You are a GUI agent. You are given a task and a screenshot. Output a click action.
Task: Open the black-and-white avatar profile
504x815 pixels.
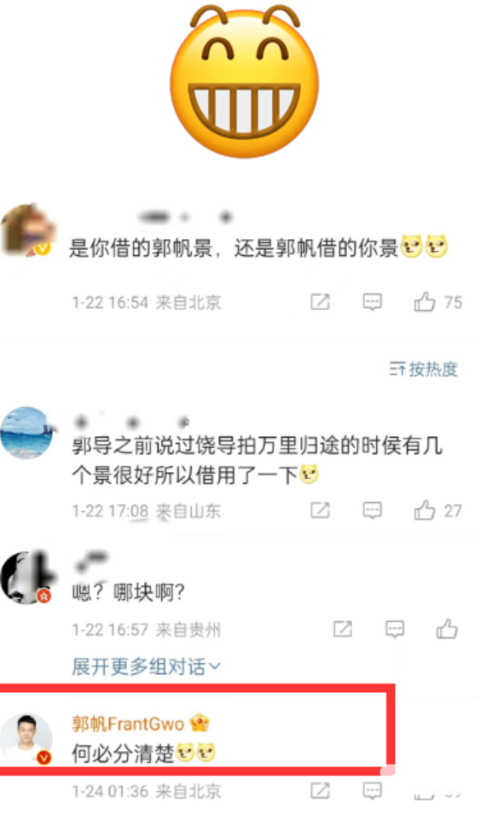pos(26,578)
